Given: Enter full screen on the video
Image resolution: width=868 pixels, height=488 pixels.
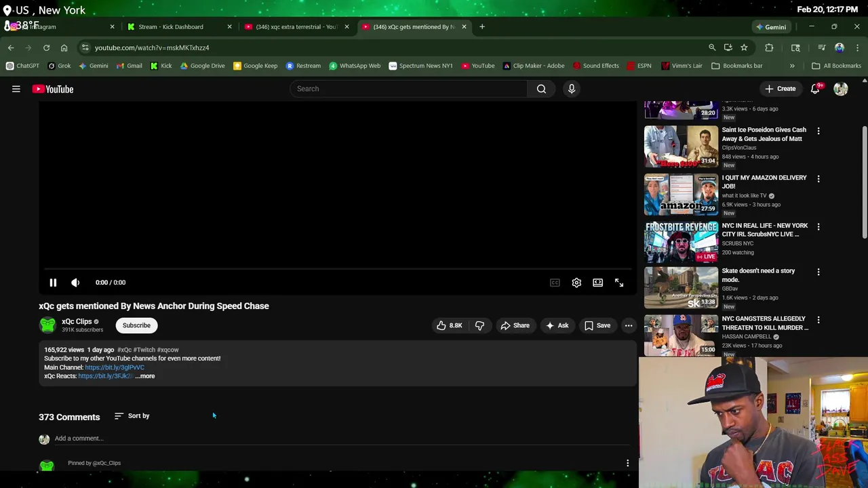Looking at the screenshot, I should (x=619, y=283).
